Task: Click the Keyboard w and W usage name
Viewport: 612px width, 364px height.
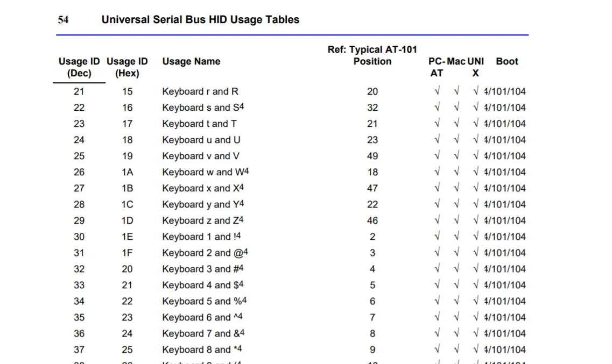Action: point(205,172)
